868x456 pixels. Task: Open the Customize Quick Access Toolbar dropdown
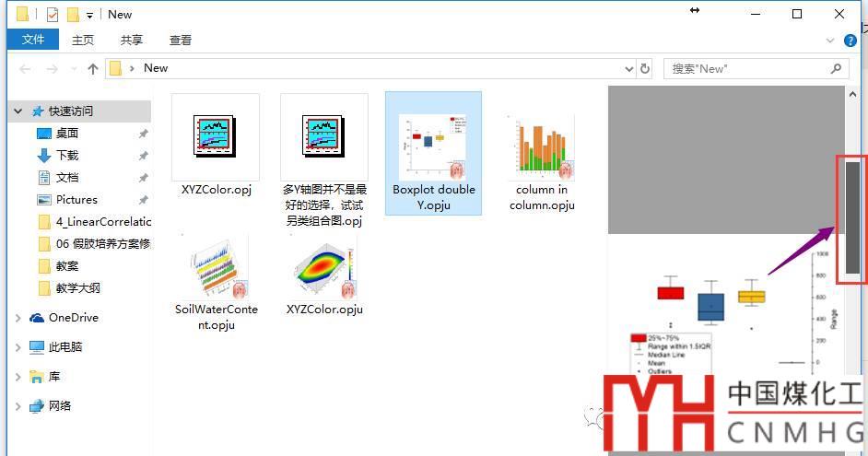(x=89, y=16)
